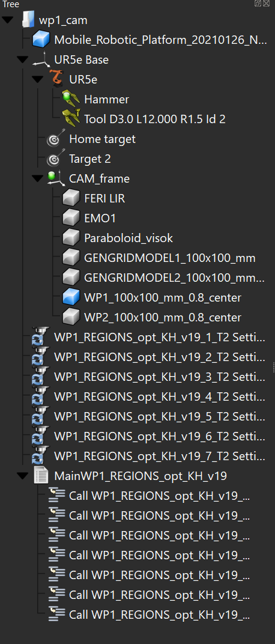The width and height of the screenshot is (275, 644).
Task: Collapse the MainWP1_REGIONS_opt_KH_v19 program node
Action: point(23,476)
